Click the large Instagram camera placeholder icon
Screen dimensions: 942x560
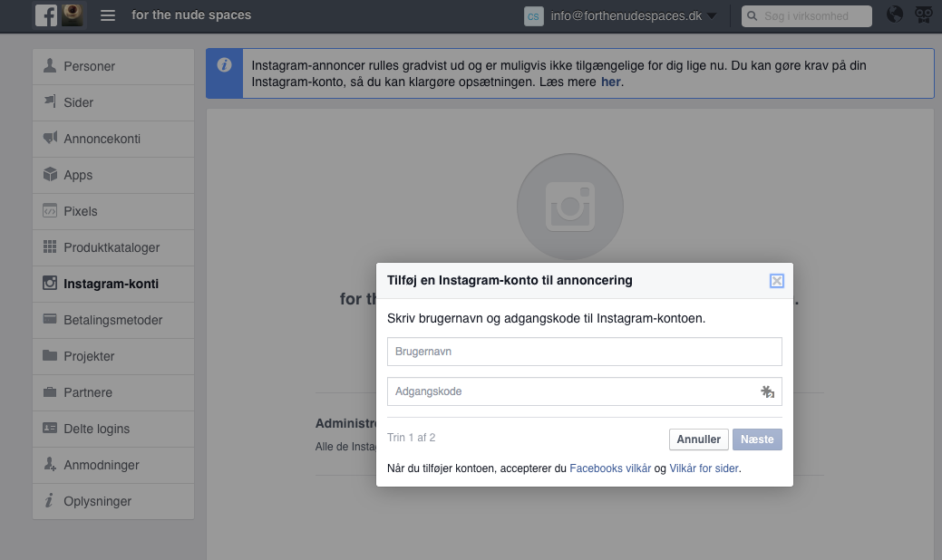570,207
